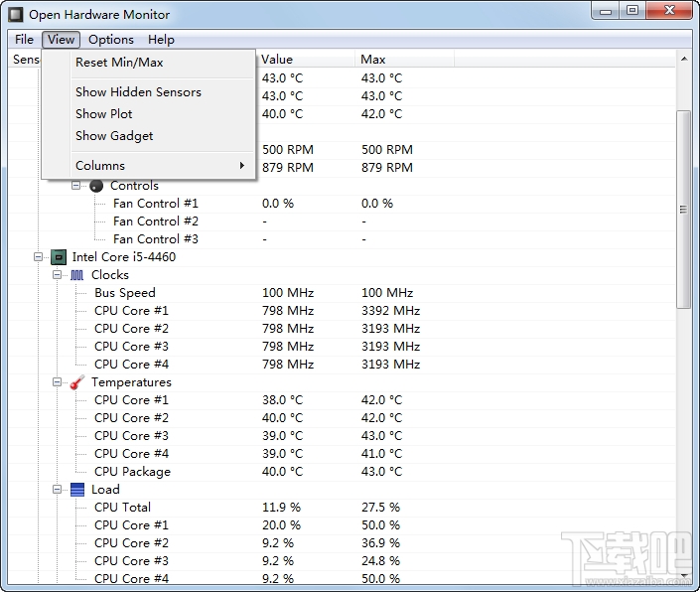The width and height of the screenshot is (700, 592).
Task: Click the 3392 MHz max value
Action: (390, 311)
